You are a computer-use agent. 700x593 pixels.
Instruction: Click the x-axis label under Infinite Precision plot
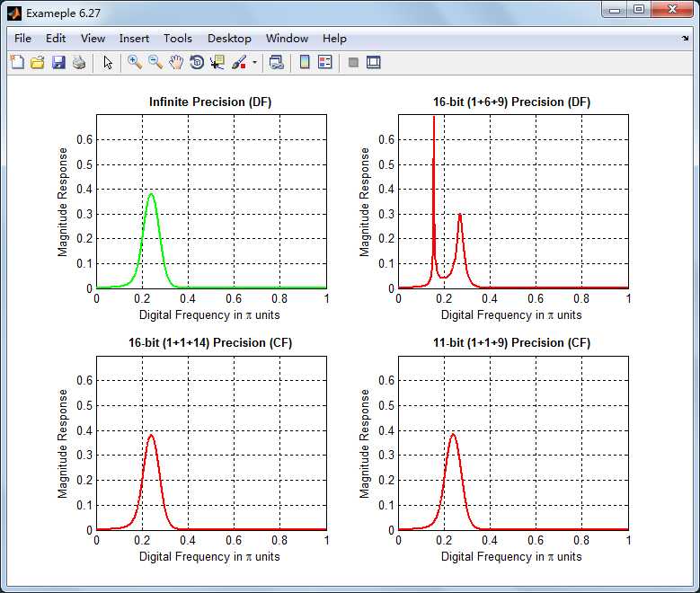[209, 314]
